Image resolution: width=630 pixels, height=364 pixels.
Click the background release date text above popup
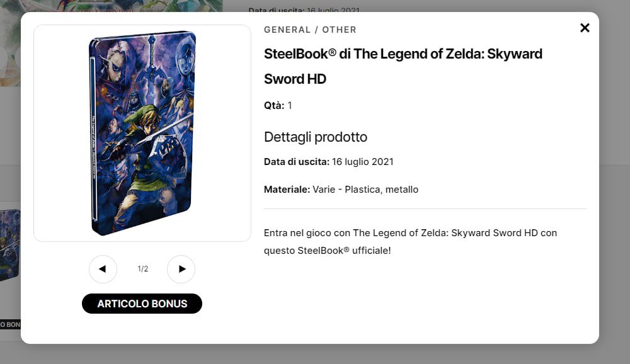tap(304, 9)
